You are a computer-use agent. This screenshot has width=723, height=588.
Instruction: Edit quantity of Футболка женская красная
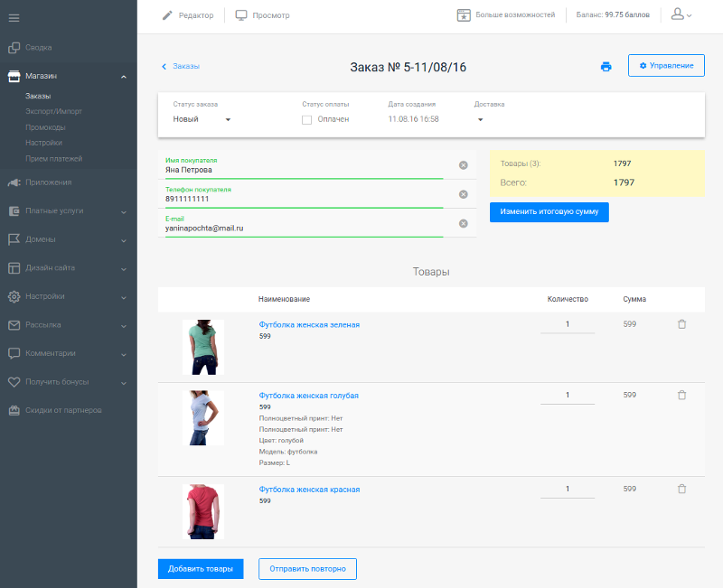pyautogui.click(x=568, y=489)
